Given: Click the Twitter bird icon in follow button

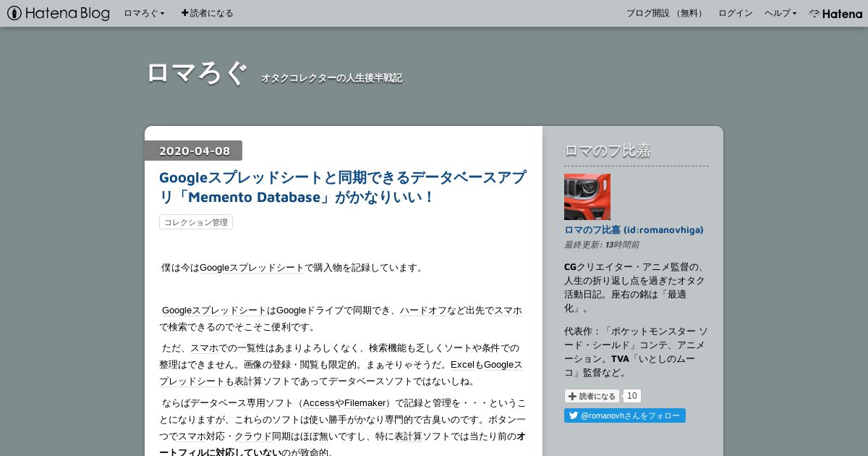Looking at the screenshot, I should pos(574,415).
